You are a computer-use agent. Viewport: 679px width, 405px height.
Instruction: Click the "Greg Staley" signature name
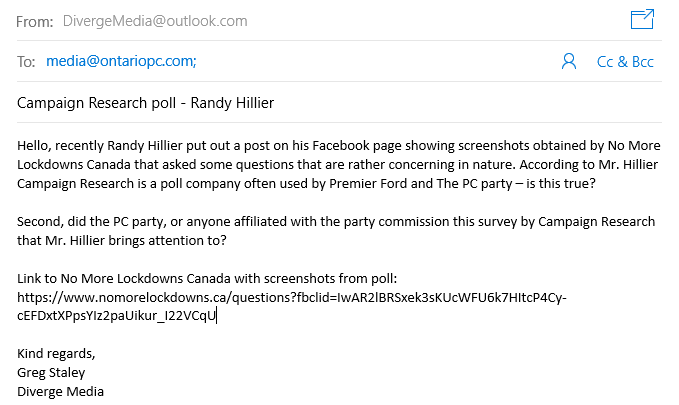[x=52, y=373]
